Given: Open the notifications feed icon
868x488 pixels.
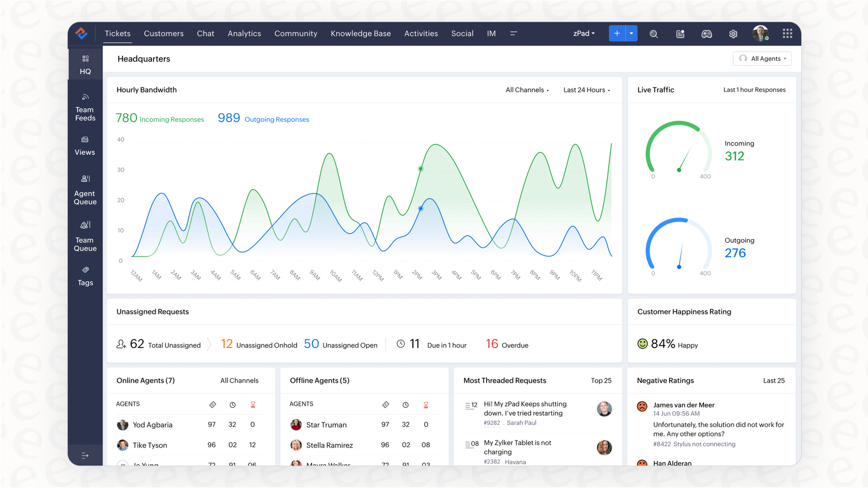Looking at the screenshot, I should (x=680, y=34).
